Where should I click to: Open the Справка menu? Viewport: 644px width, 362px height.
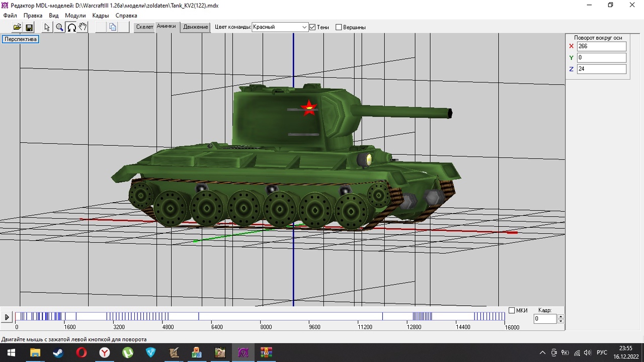click(126, 16)
